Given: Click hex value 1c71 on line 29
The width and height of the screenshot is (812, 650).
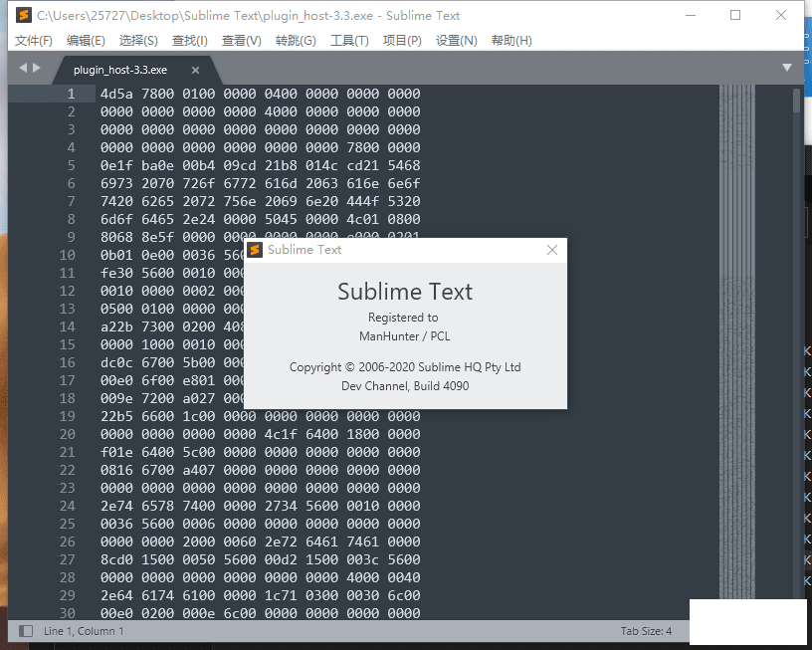Looking at the screenshot, I should coord(281,595).
